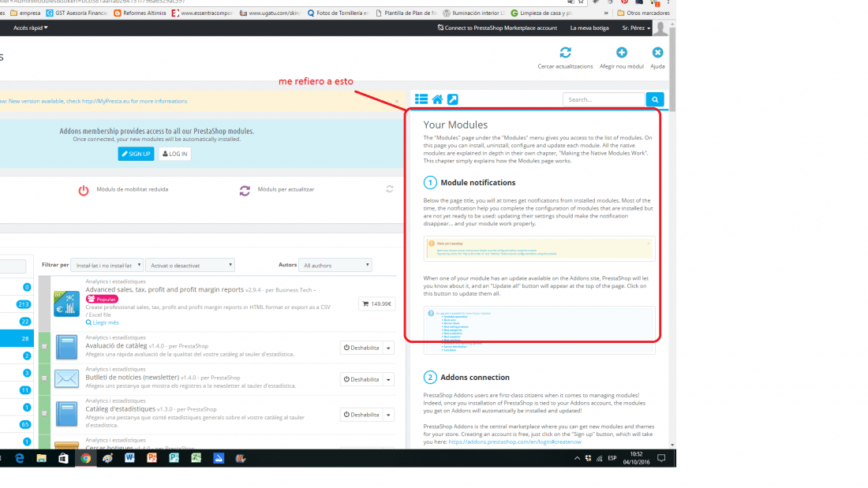This screenshot has height=488, width=868.
Task: Click Butlletí de notícies envelope icon
Action: tap(66, 379)
